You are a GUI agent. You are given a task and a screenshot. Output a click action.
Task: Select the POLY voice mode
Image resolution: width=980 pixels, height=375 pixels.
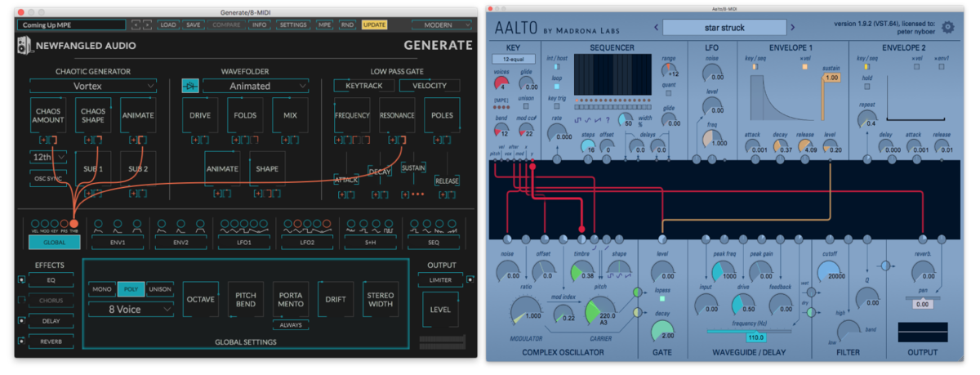(x=131, y=288)
